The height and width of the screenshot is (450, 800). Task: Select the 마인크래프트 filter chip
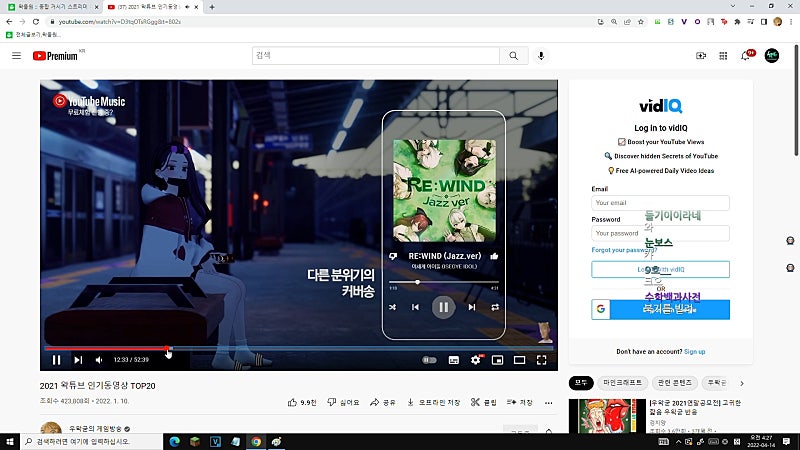coord(622,383)
